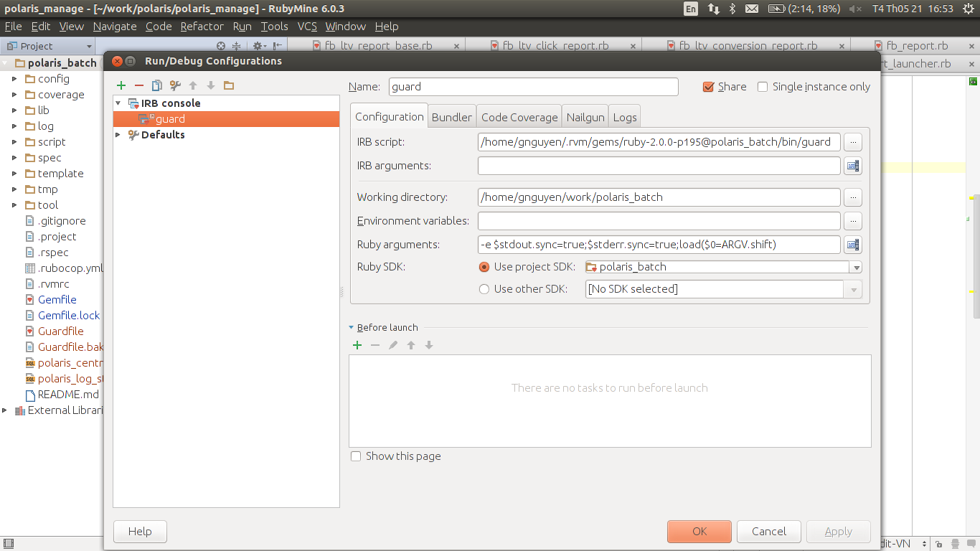This screenshot has width=980, height=551.
Task: Copy the selected configuration
Action: coord(157,85)
